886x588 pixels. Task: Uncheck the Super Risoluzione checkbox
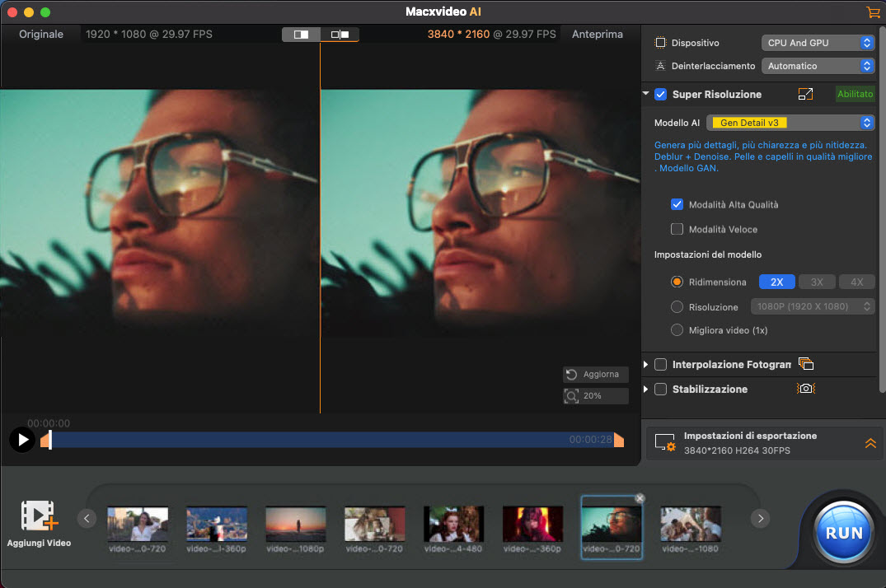tap(660, 94)
